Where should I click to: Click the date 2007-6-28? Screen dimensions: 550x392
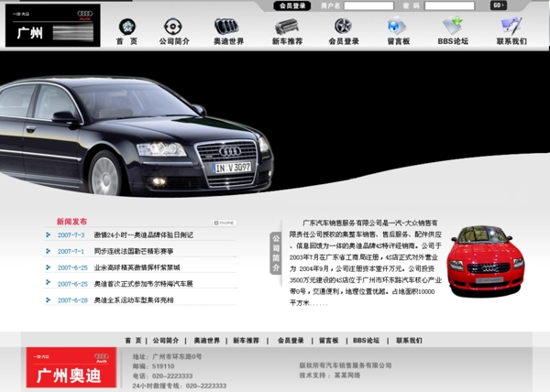72,300
